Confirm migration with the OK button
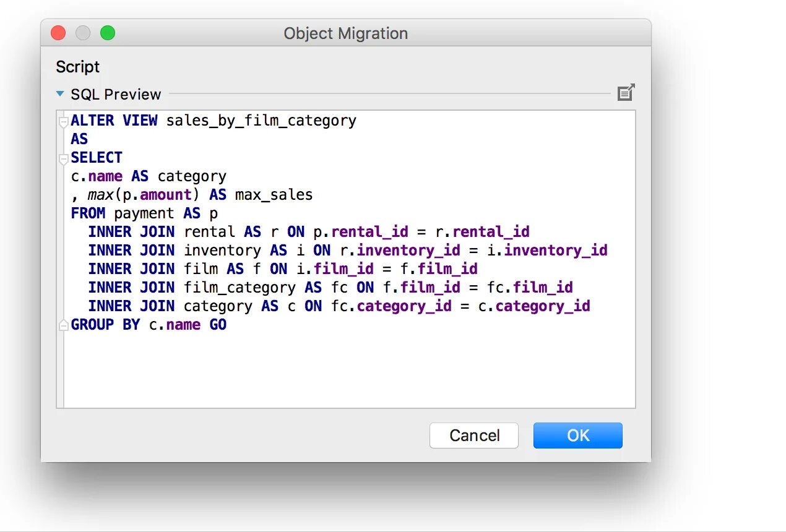This screenshot has height=532, width=786. point(577,435)
